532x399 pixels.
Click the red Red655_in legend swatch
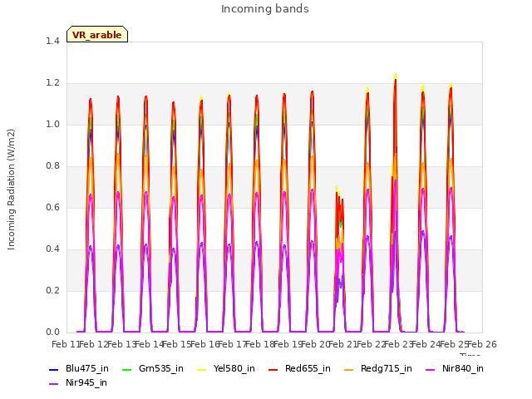click(x=273, y=369)
